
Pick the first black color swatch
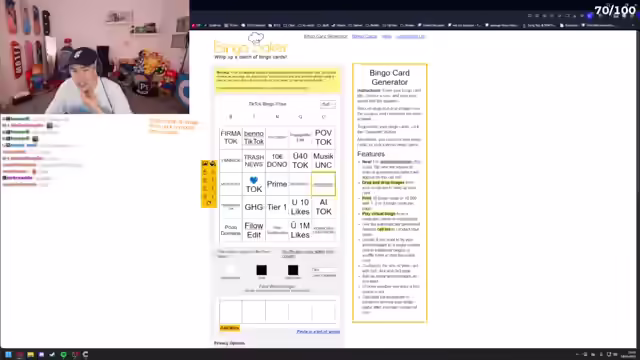coord(262,270)
